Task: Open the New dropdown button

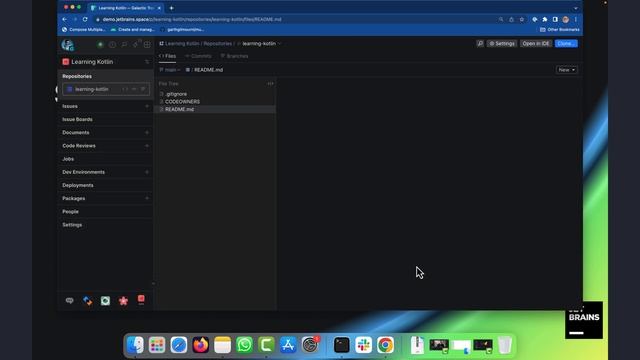Action: [x=567, y=70]
